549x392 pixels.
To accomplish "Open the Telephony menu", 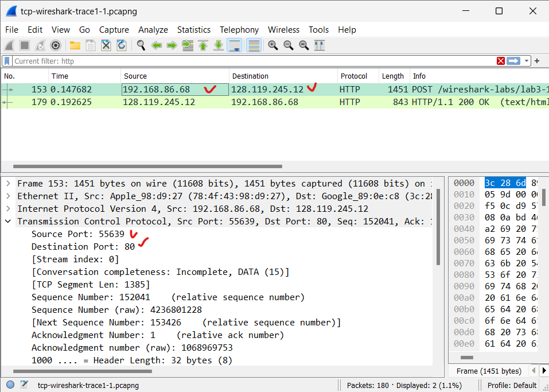I will [x=239, y=29].
